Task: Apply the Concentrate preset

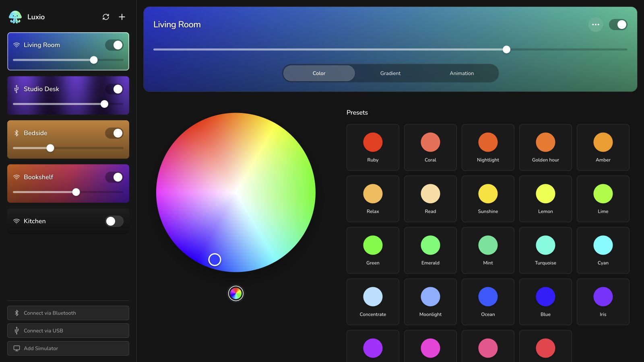Action: point(373,302)
